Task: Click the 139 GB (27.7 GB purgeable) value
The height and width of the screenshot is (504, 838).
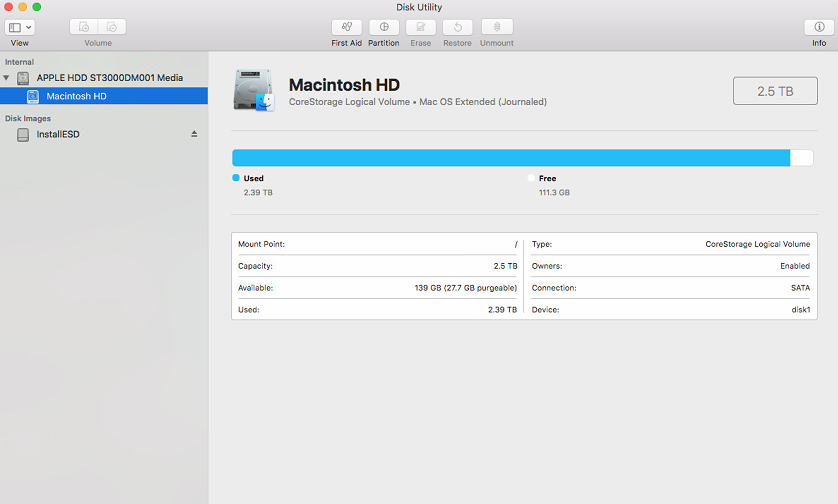Action: (x=466, y=288)
